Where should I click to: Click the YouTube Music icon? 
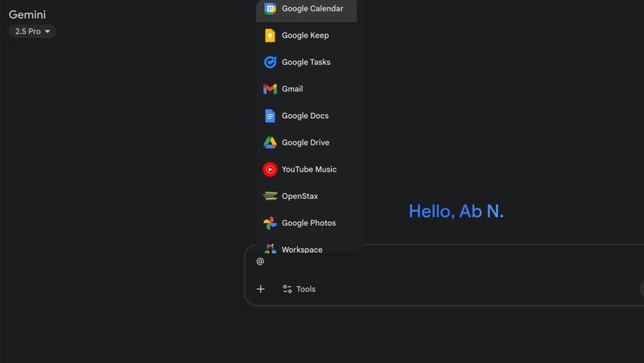point(270,169)
